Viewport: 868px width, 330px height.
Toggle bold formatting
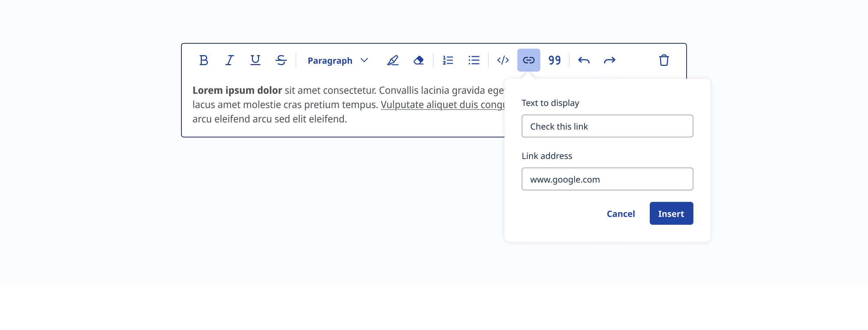pos(204,60)
